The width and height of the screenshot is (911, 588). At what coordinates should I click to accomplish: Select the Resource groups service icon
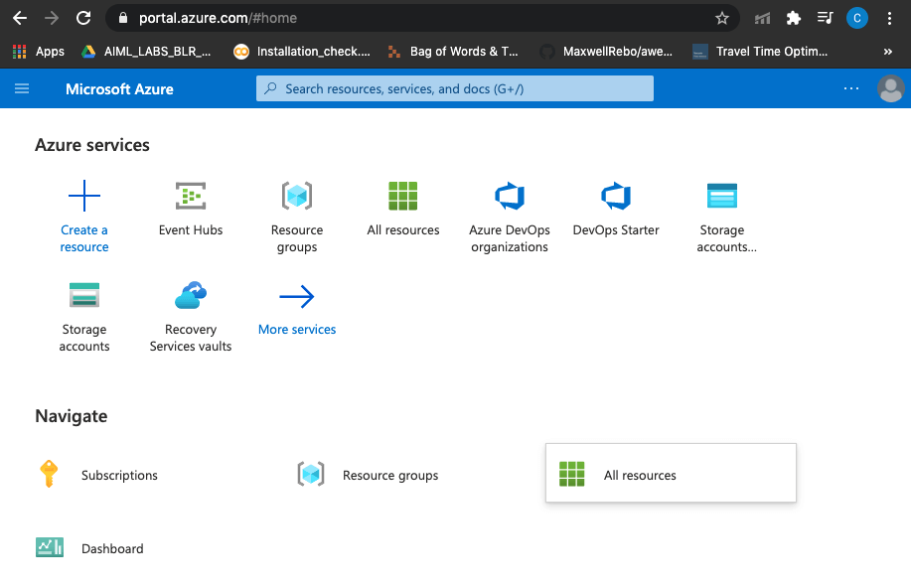coord(296,196)
